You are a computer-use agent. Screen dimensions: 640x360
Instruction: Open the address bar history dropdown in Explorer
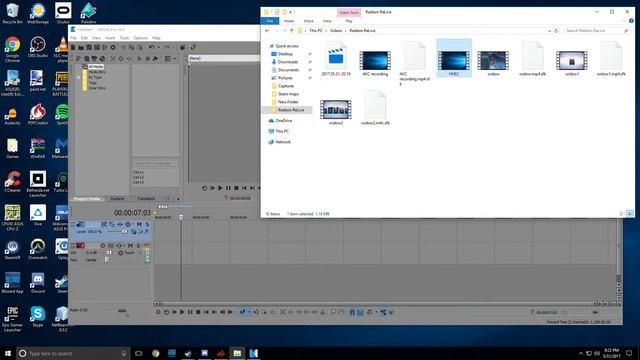pos(549,31)
